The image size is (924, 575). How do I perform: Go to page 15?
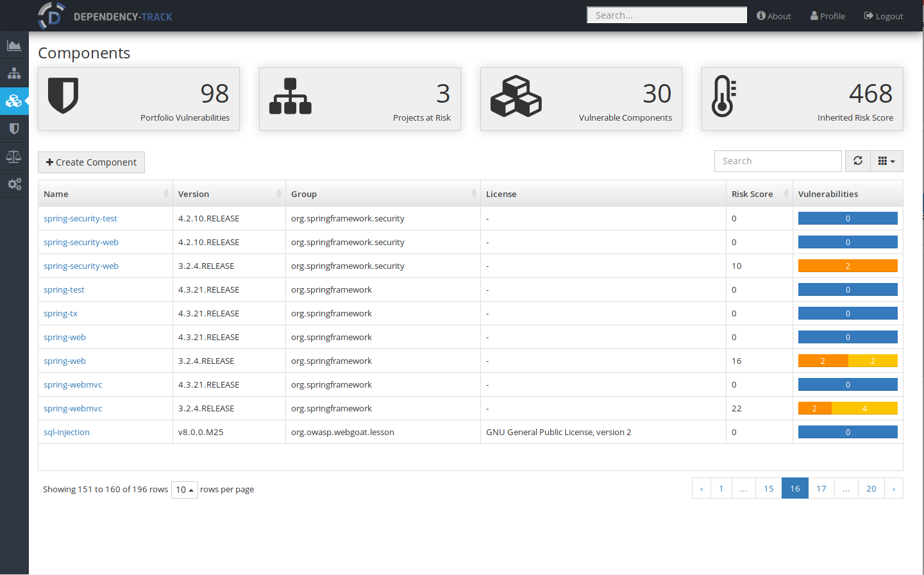(769, 488)
